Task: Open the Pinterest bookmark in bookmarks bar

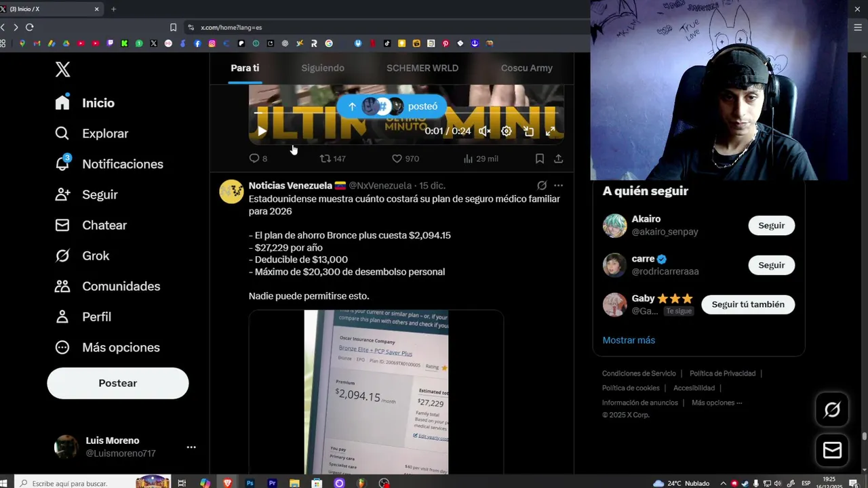Action: (446, 43)
